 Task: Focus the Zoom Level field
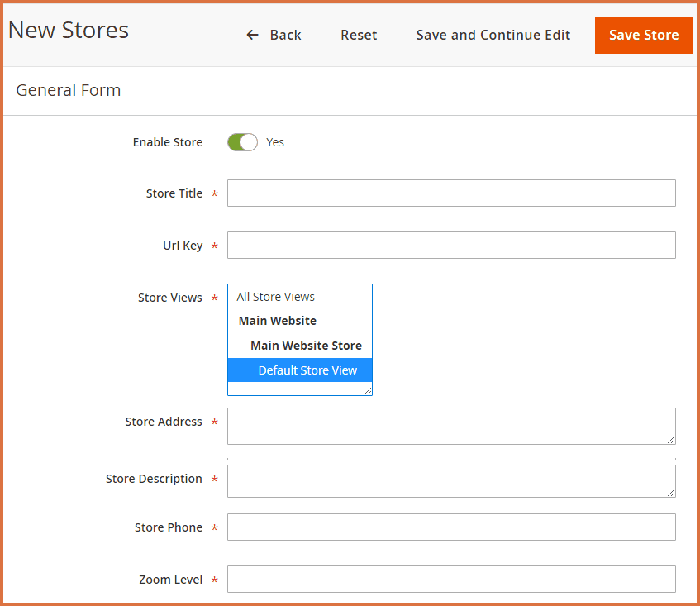(x=451, y=579)
